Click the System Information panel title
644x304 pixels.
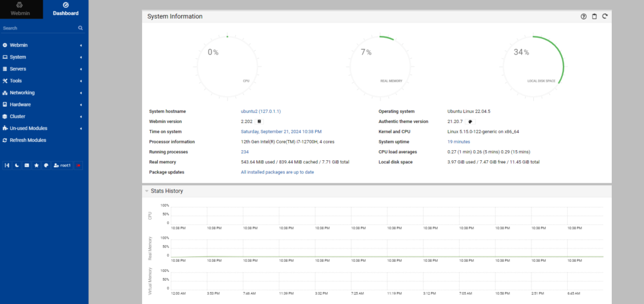point(175,16)
